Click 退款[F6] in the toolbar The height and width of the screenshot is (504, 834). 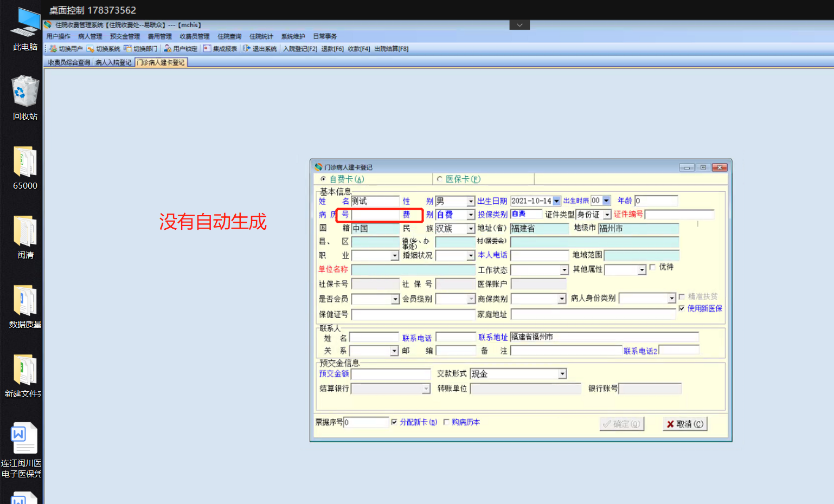pyautogui.click(x=332, y=49)
